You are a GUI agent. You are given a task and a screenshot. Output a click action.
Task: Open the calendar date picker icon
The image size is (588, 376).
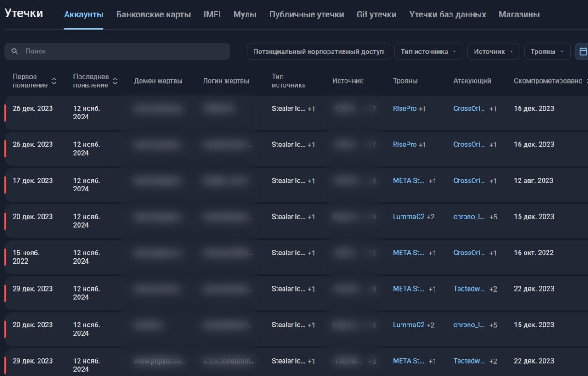click(x=582, y=51)
